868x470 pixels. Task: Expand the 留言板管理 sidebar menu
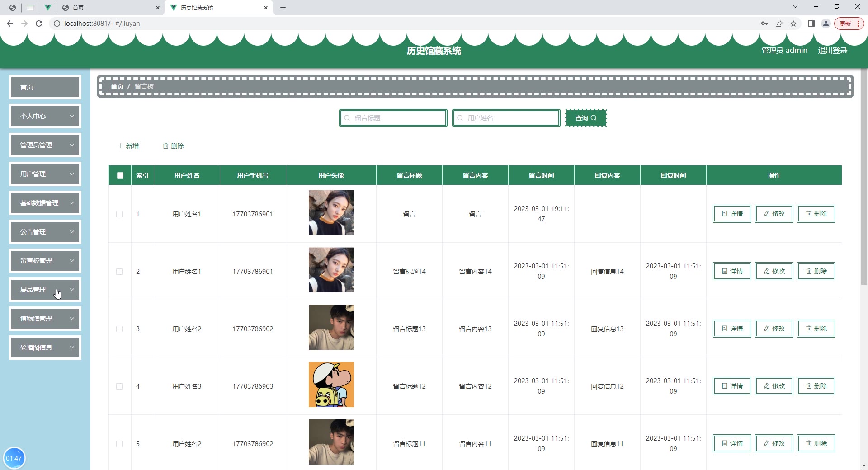pyautogui.click(x=45, y=261)
